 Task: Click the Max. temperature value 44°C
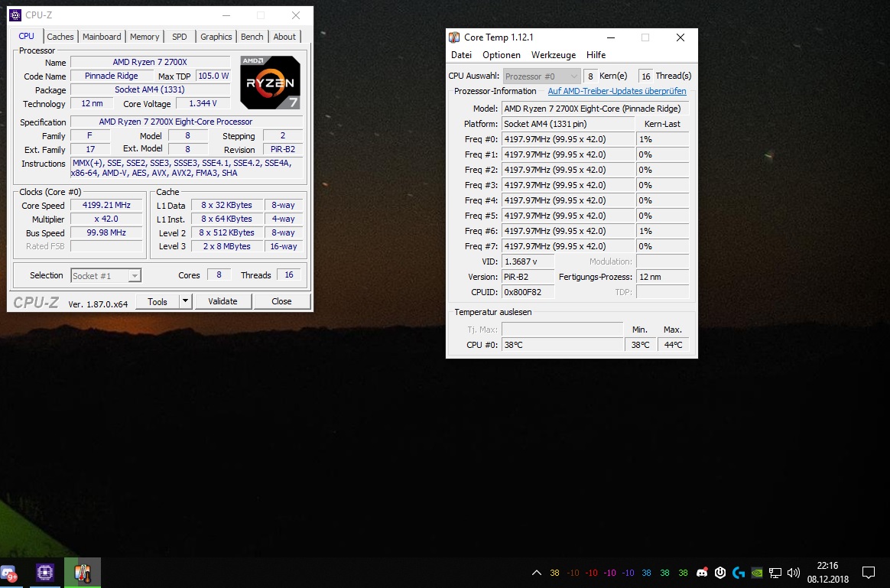pos(673,345)
